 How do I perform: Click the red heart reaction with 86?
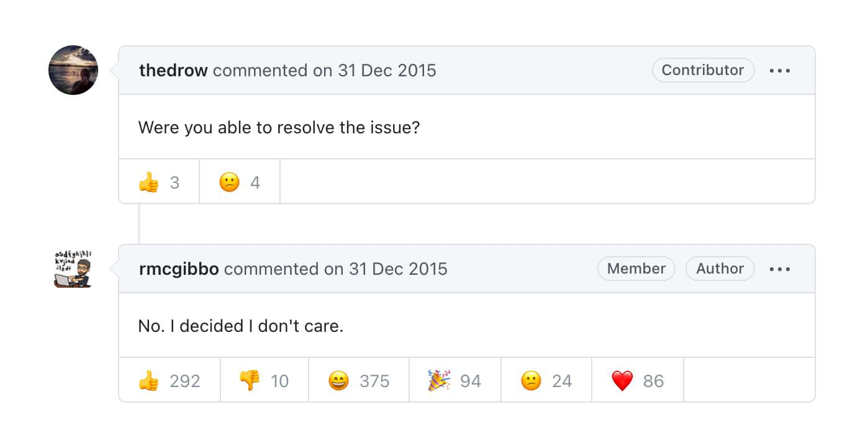click(637, 381)
